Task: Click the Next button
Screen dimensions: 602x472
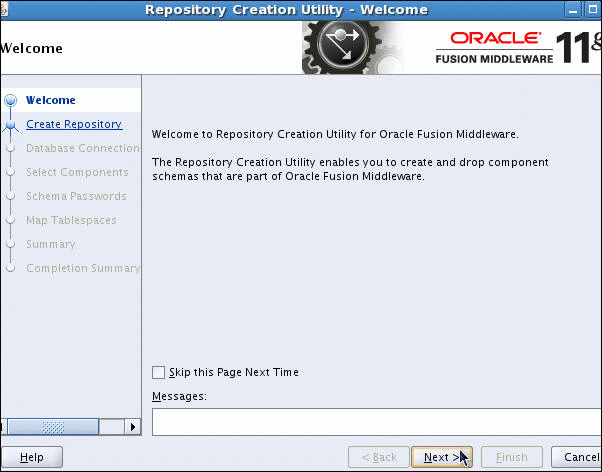Action: click(442, 457)
